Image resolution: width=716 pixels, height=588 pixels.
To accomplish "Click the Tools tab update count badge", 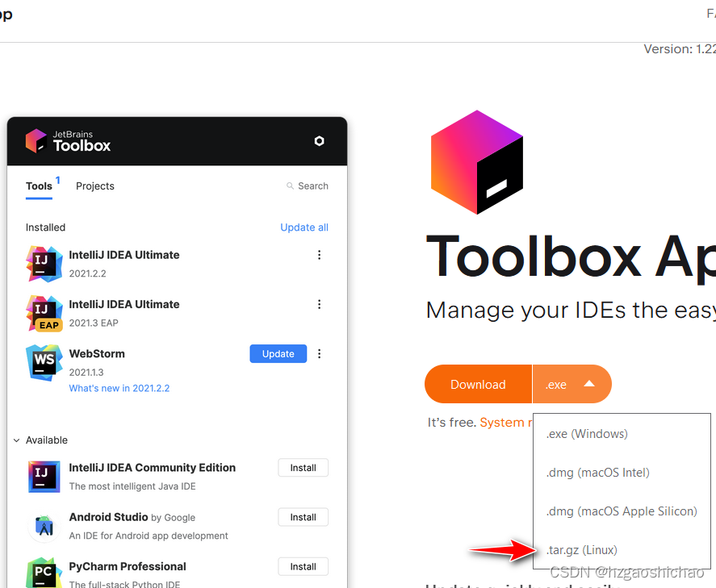I will point(58,180).
